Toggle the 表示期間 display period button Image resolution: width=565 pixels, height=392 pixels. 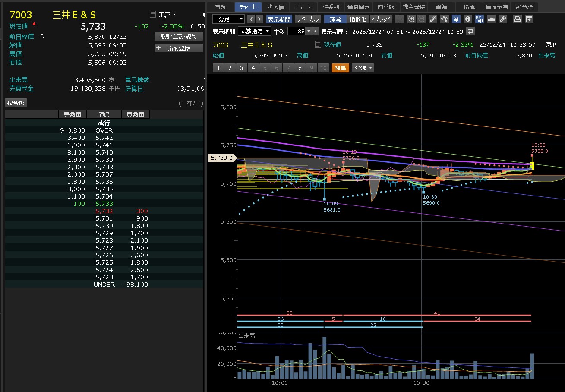pyautogui.click(x=279, y=19)
